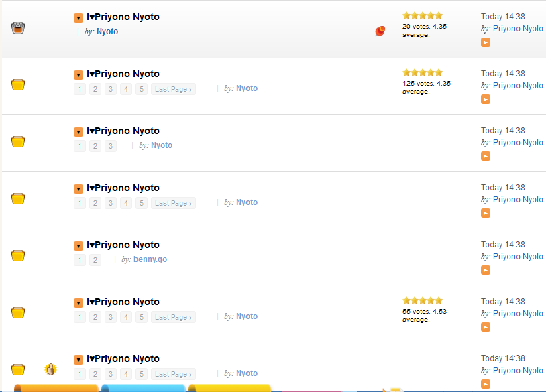This screenshot has height=392, width=546.
Task: Go to last post of benny.go's thread
Action: [486, 270]
